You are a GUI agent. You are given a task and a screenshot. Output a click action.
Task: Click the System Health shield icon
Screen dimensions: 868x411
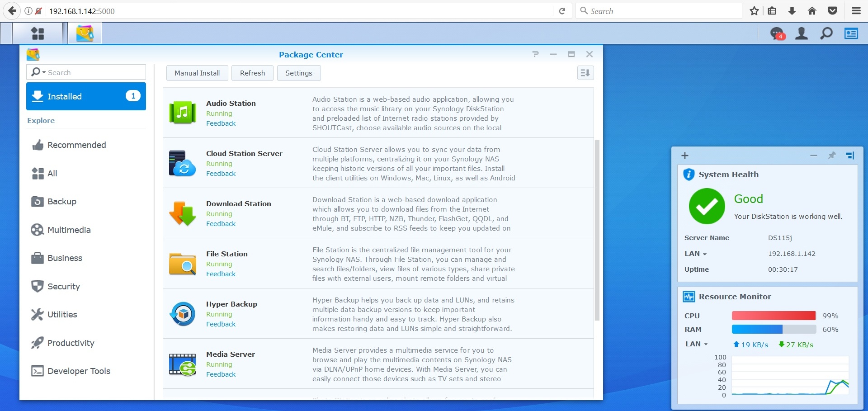point(689,175)
